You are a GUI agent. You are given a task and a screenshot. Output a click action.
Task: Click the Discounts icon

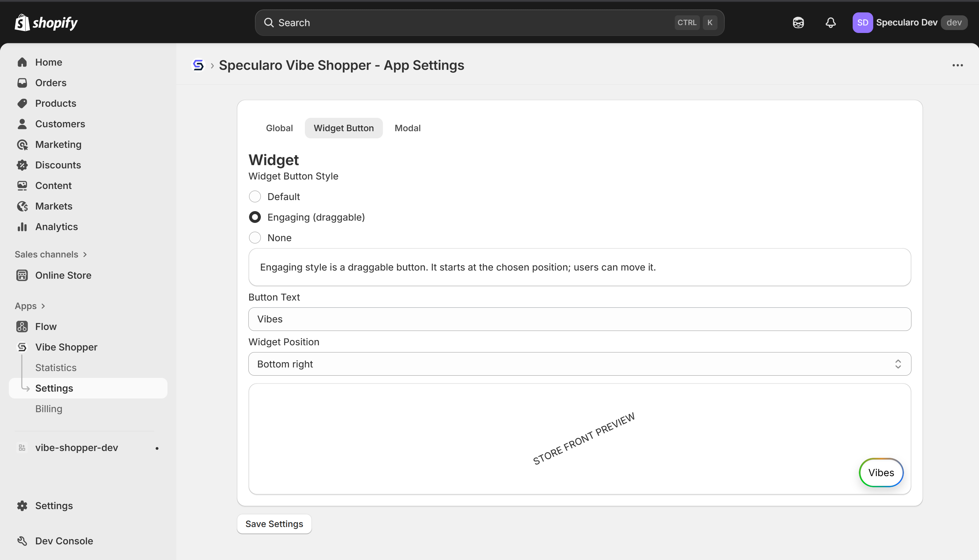(x=22, y=164)
